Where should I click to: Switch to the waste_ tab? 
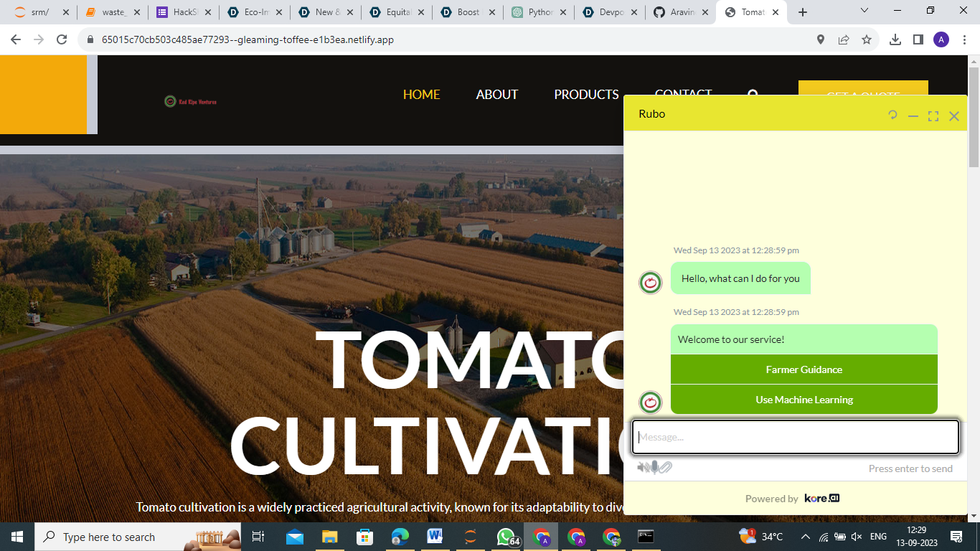pyautogui.click(x=111, y=12)
